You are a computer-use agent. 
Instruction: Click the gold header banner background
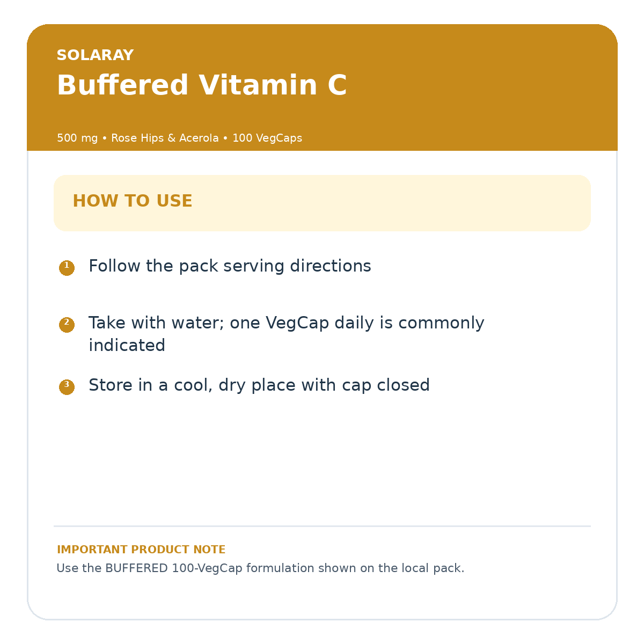pos(322,87)
